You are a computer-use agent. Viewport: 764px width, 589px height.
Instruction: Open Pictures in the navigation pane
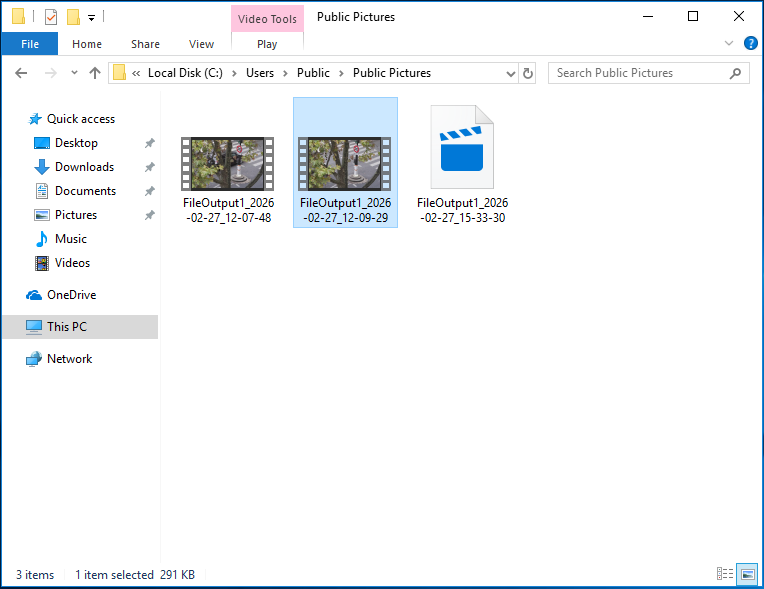(x=76, y=215)
